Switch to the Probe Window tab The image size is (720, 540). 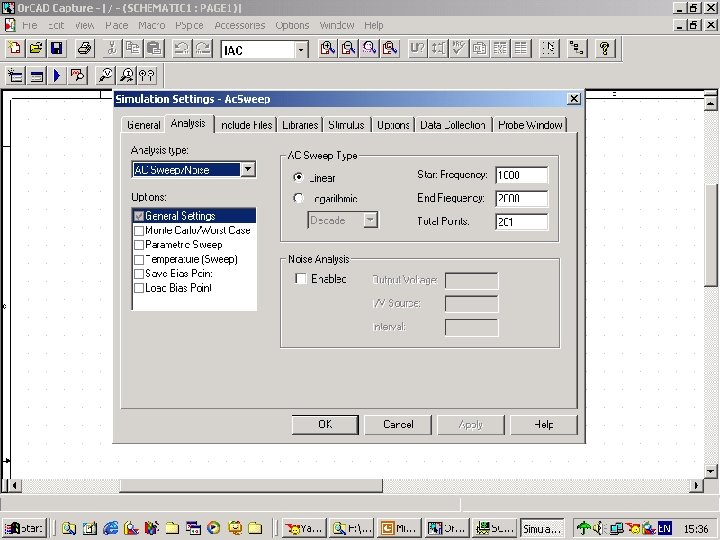point(530,125)
